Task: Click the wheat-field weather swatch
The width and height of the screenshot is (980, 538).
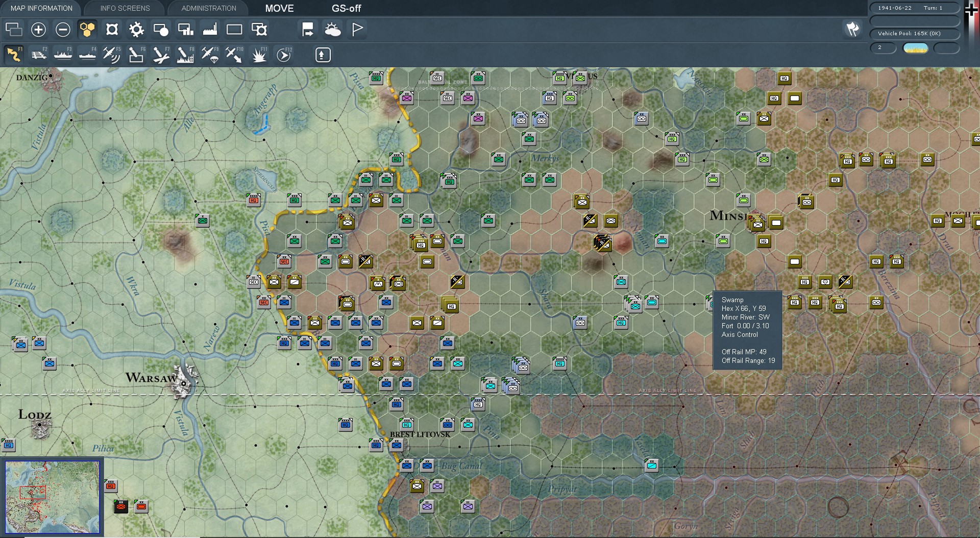Action: point(916,48)
